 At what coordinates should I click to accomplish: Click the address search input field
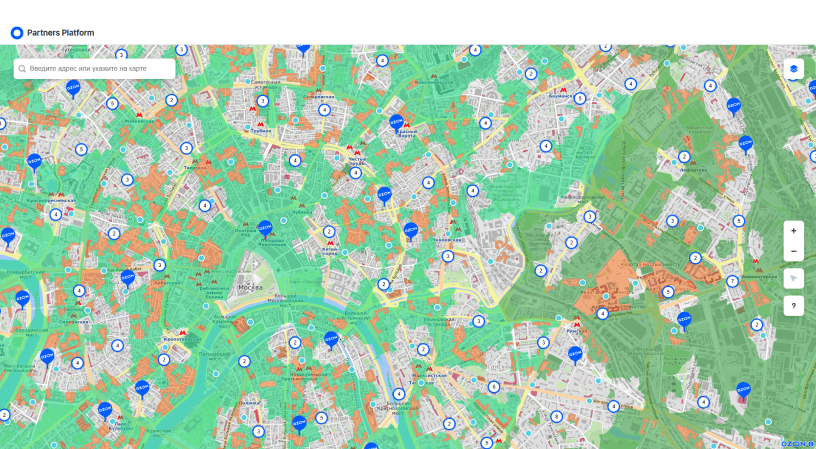point(95,69)
